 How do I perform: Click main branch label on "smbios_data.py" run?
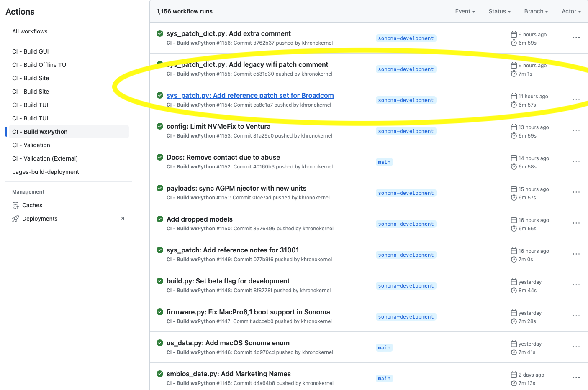pyautogui.click(x=384, y=379)
